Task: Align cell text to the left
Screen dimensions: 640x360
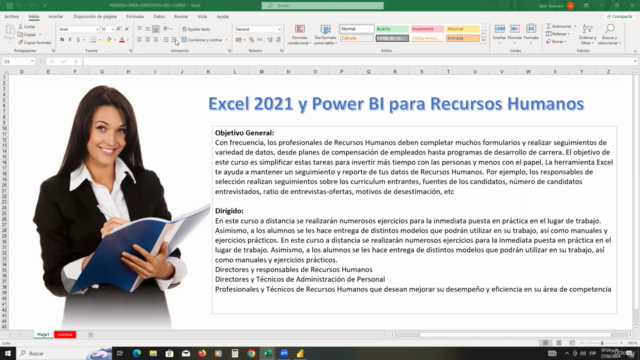Action: 140,40
